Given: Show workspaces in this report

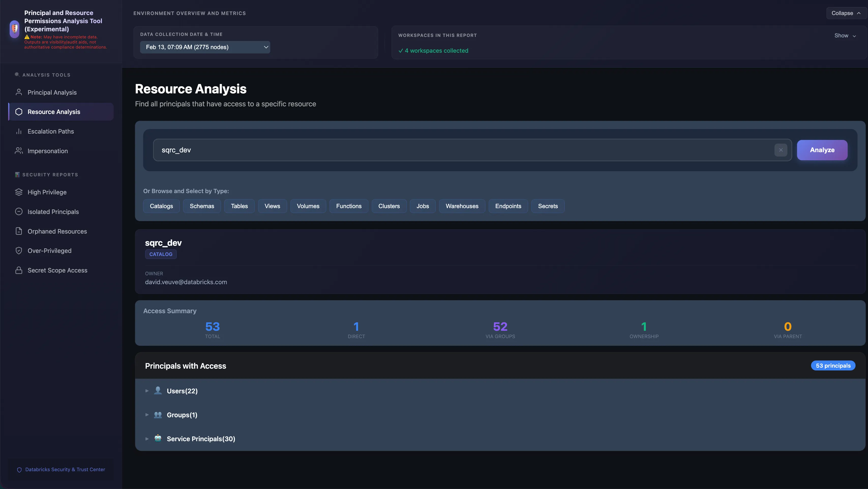Looking at the screenshot, I should [x=845, y=35].
